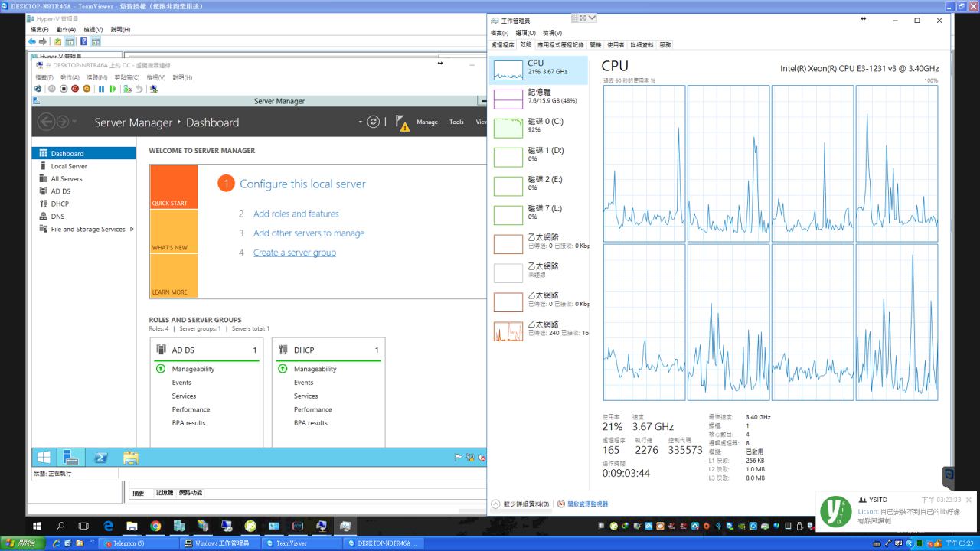Image resolution: width=980 pixels, height=551 pixels.
Task: Open the Resource Monitor link
Action: coord(586,504)
